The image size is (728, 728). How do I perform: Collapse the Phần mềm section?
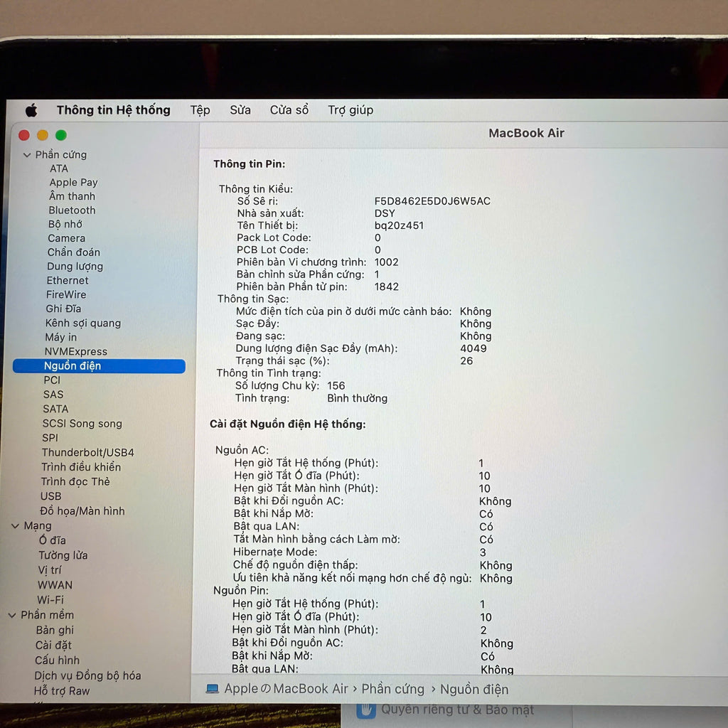pyautogui.click(x=13, y=615)
